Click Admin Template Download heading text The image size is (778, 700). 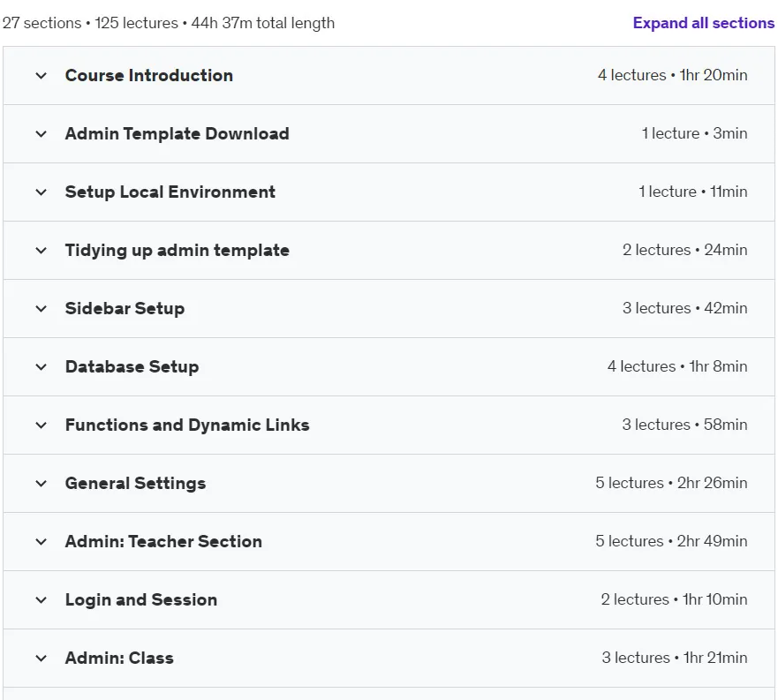pyautogui.click(x=178, y=134)
